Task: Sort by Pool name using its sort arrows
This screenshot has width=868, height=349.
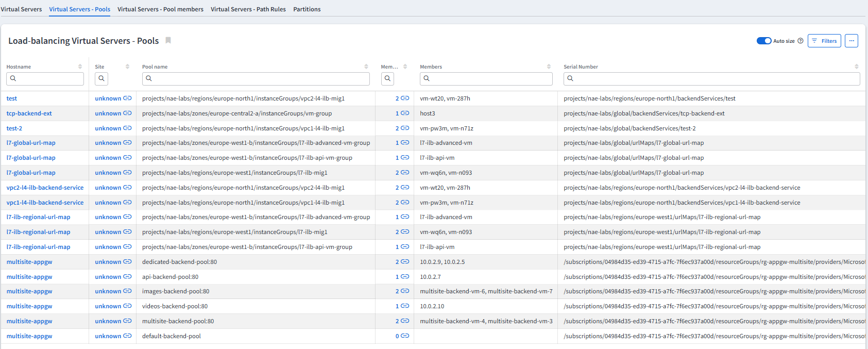Action: 366,67
